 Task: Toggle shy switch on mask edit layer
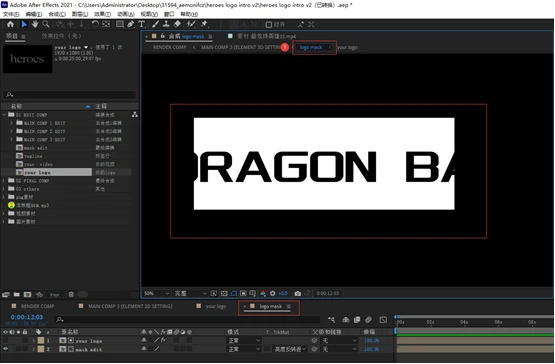[x=144, y=349]
